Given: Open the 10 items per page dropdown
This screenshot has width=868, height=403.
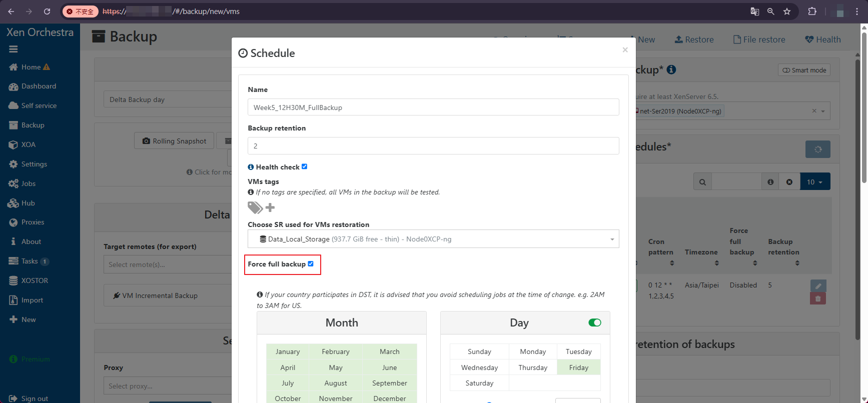Looking at the screenshot, I should 815,182.
